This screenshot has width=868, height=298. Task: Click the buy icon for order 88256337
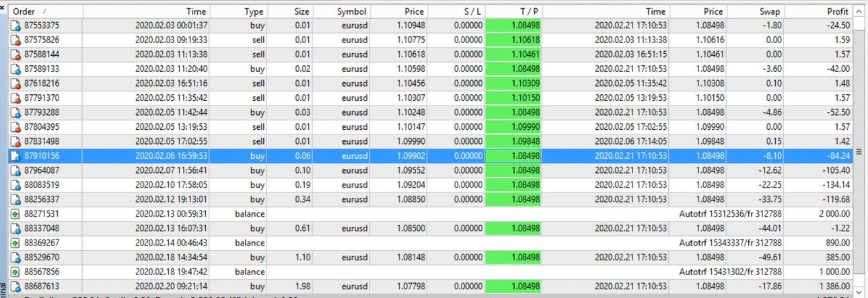[x=15, y=199]
